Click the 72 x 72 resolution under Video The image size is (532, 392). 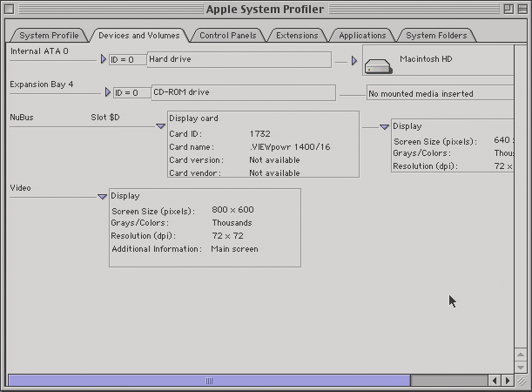coord(227,235)
